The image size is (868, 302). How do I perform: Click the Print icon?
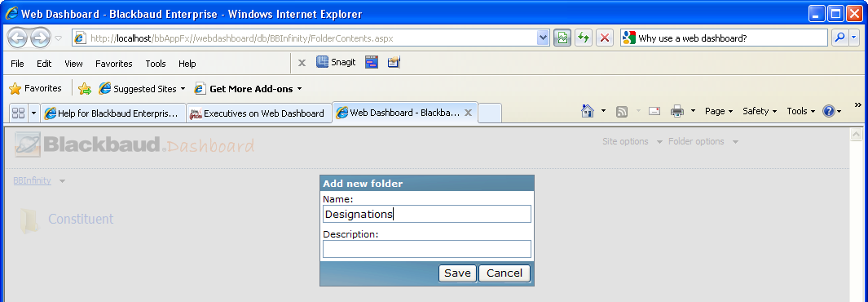click(x=677, y=111)
